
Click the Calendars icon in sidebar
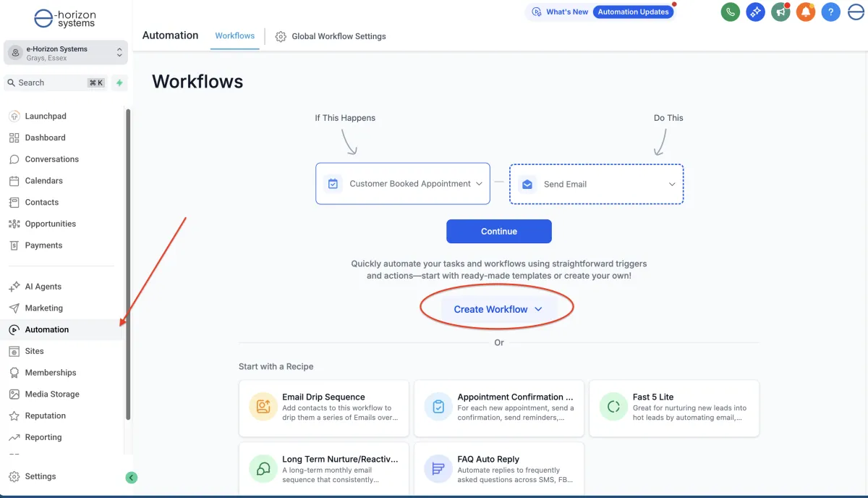(x=14, y=181)
